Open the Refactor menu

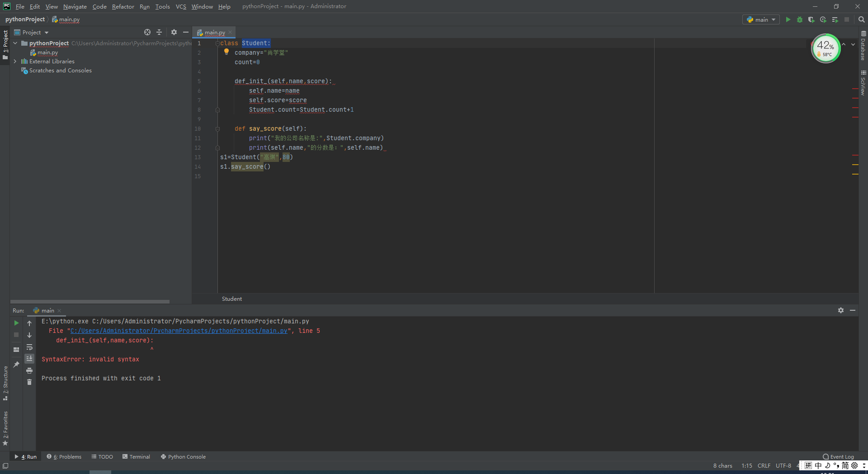[x=123, y=6]
